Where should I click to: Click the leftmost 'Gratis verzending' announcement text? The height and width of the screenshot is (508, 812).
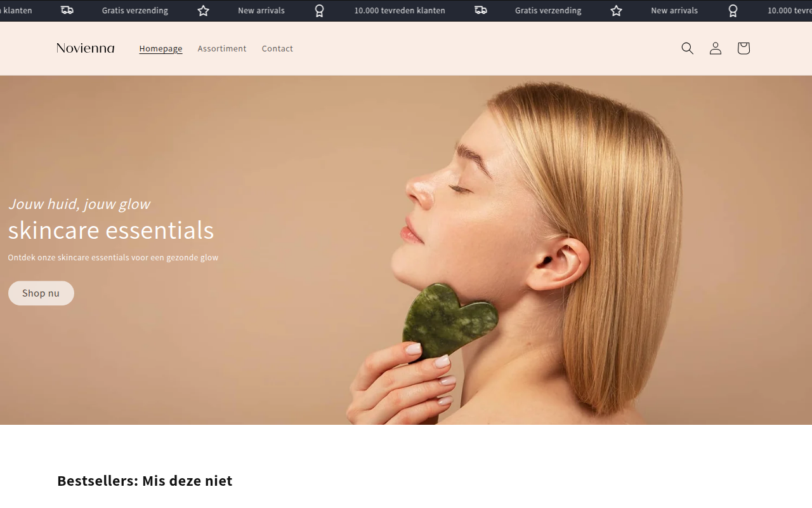pos(135,11)
